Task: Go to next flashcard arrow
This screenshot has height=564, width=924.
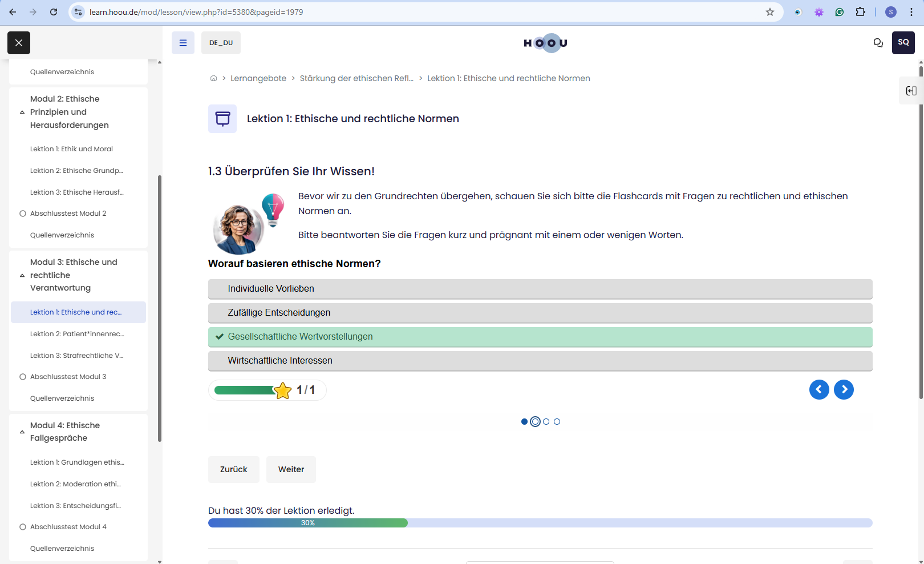Action: click(844, 390)
